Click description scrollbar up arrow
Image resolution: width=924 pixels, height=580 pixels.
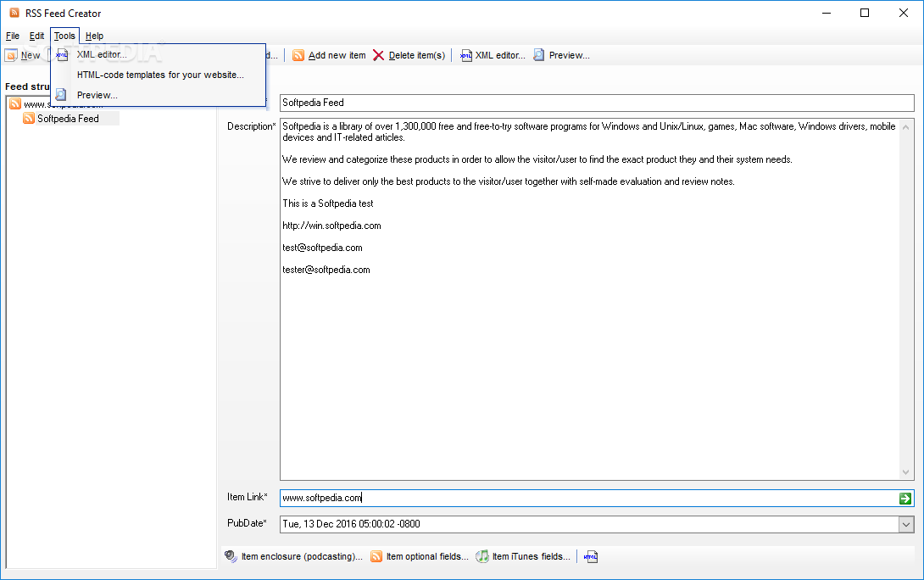point(906,126)
